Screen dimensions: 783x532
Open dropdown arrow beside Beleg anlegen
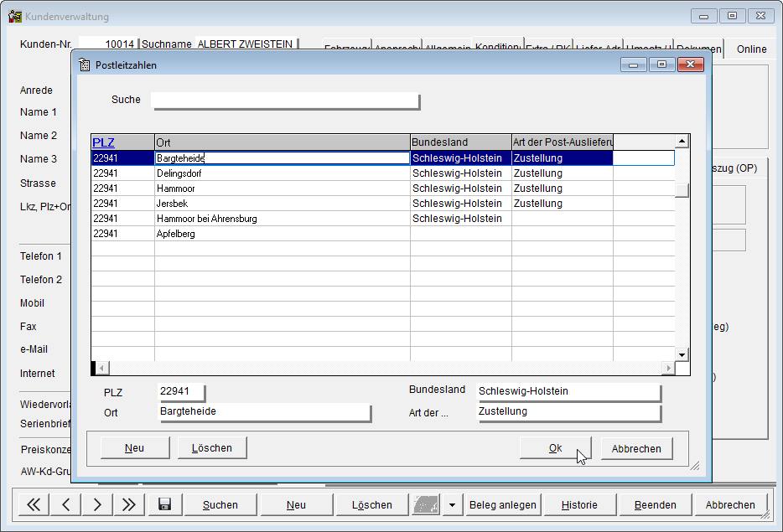[452, 504]
